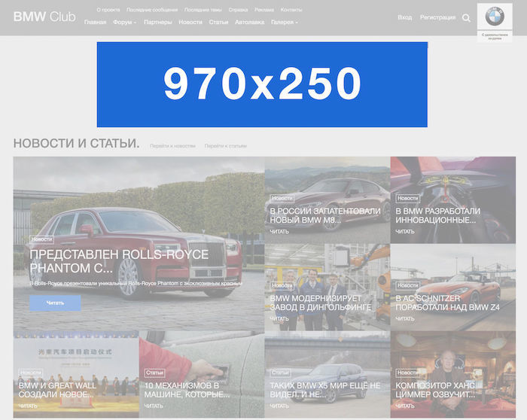This screenshot has width=527, height=420.
Task: Open Композитор Ханс Циммер озвучит article
Action: click(436, 390)
